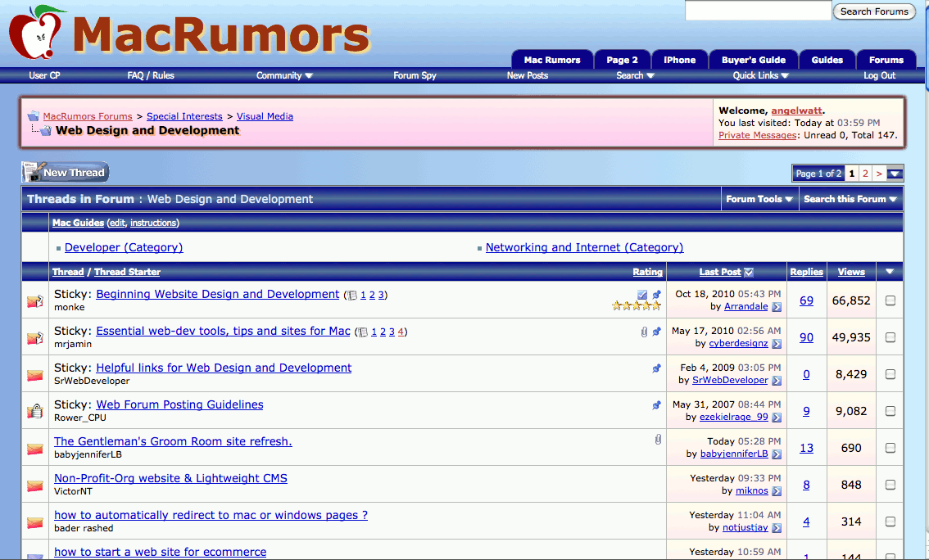Click the New Thread button

click(66, 172)
